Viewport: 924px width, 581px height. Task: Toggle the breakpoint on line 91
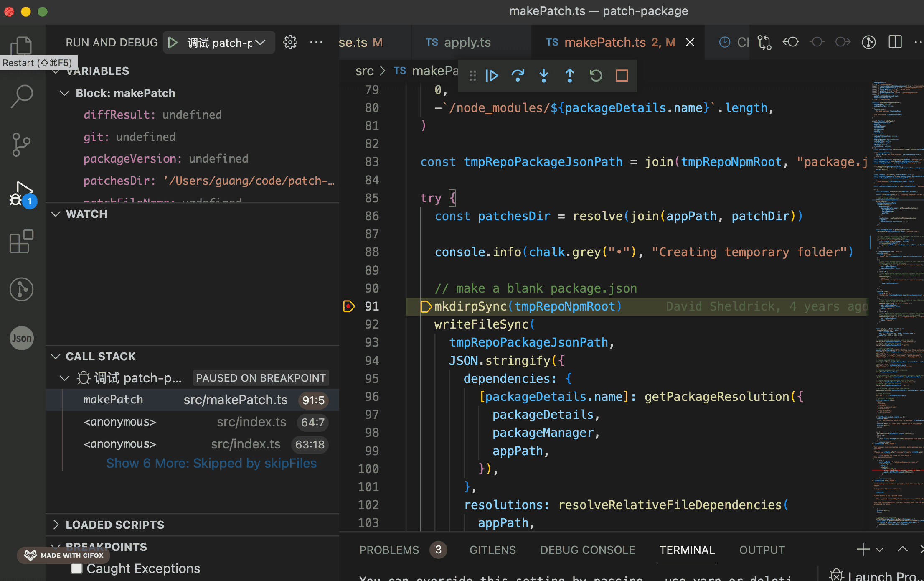tap(349, 306)
